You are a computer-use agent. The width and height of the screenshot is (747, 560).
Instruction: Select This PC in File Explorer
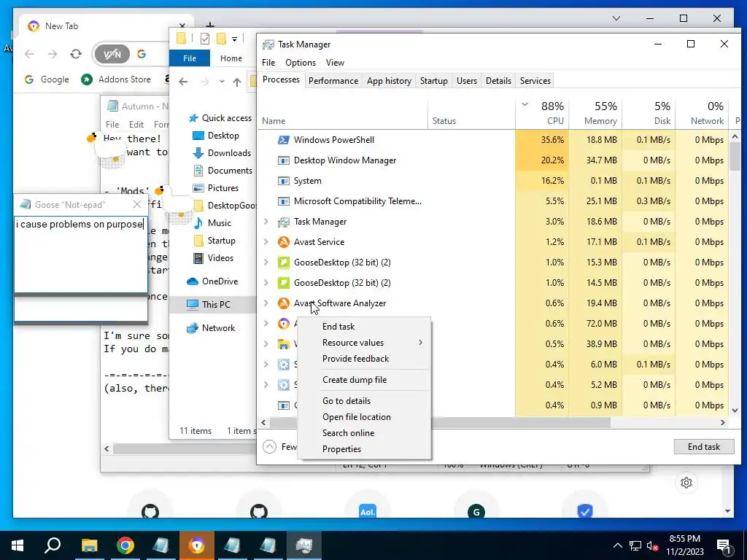pyautogui.click(x=212, y=305)
